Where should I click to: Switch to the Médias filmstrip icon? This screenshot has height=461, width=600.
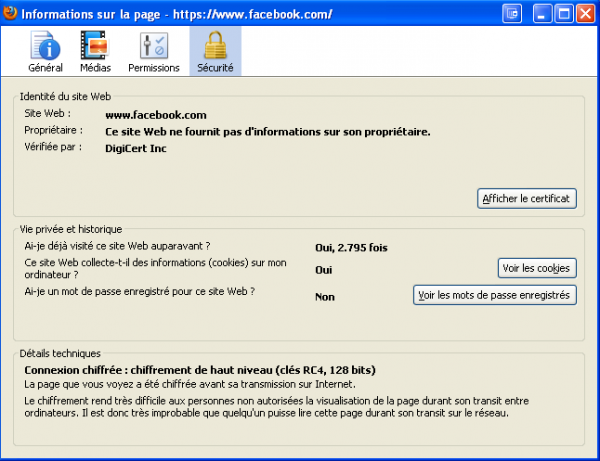(95, 46)
